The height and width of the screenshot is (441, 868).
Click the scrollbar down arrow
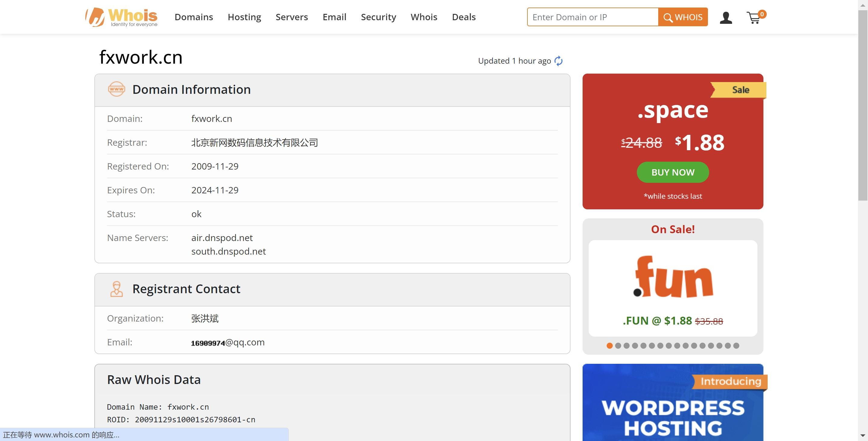click(x=863, y=436)
